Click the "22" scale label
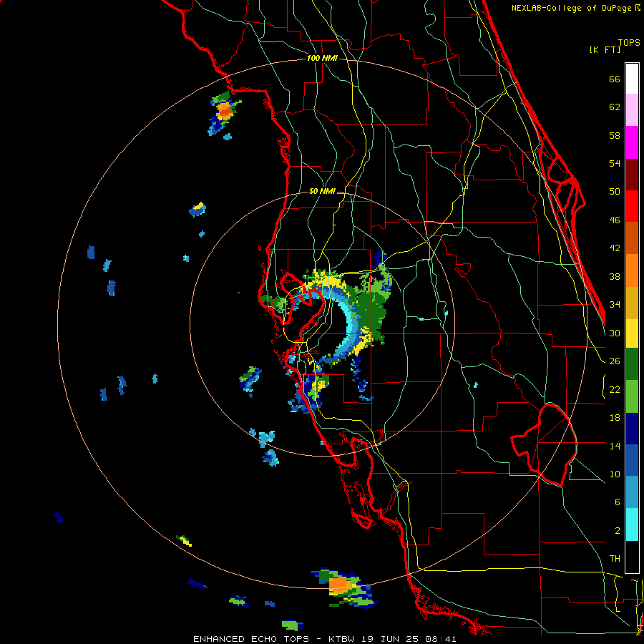Screen dimensions: 644x644 [615, 390]
